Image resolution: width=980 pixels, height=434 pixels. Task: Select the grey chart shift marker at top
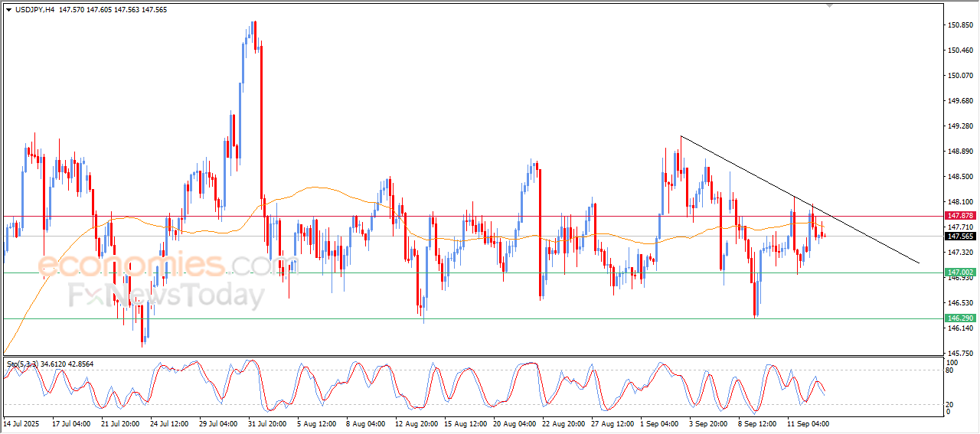pos(830,6)
